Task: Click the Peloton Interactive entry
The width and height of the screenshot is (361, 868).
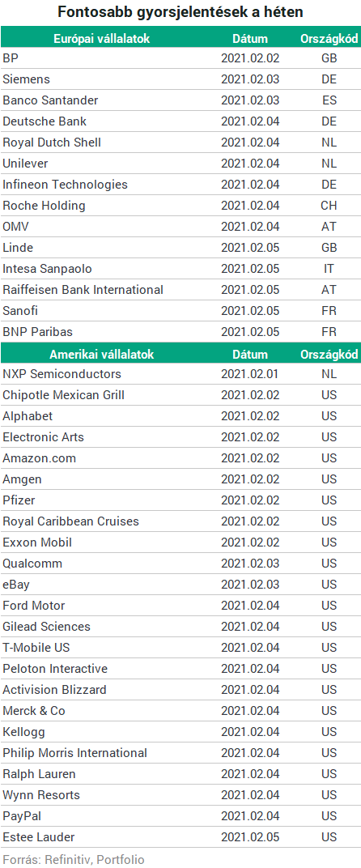Action: tap(55, 669)
